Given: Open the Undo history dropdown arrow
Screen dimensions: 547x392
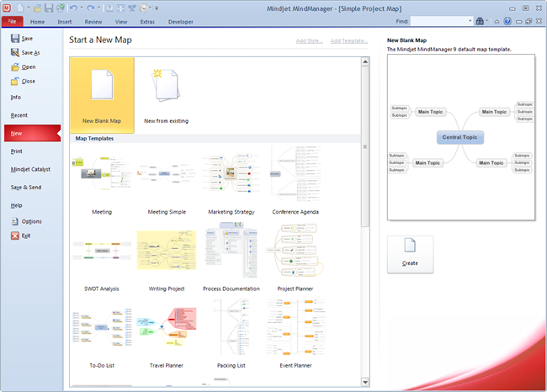Looking at the screenshot, I should 82,8.
